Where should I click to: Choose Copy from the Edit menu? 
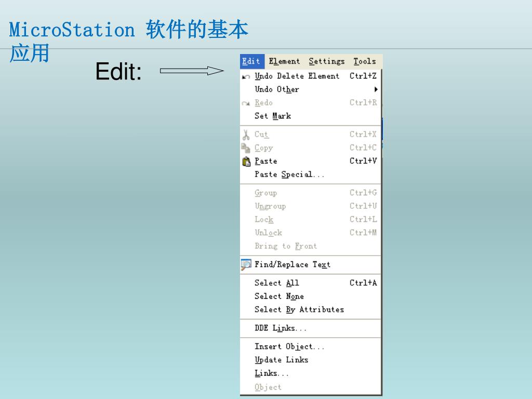[x=311, y=148]
